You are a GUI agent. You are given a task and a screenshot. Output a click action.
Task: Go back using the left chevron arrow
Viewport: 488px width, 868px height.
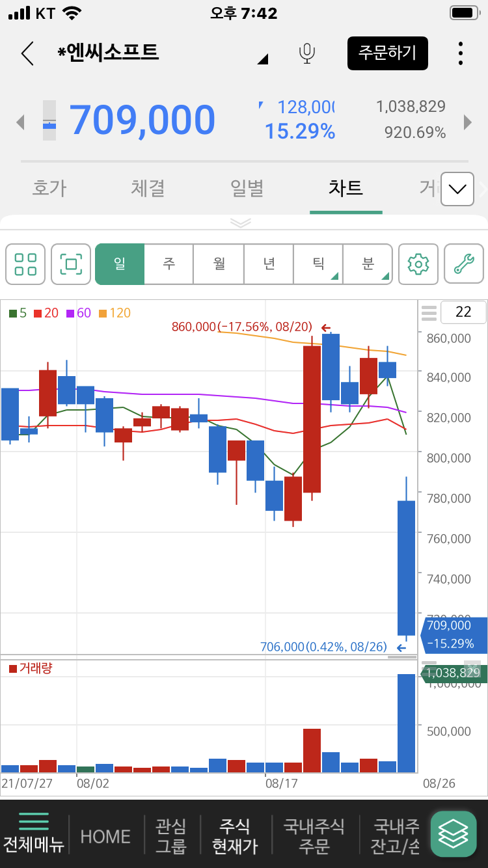(27, 53)
